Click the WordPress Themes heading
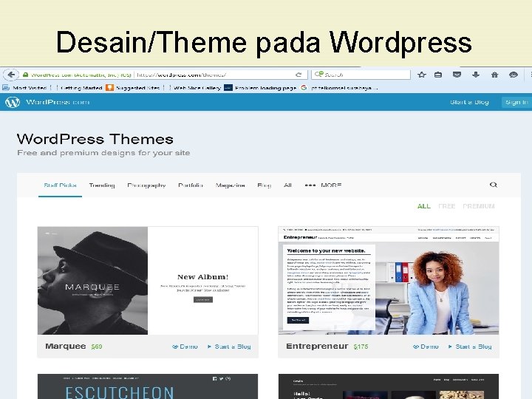 (x=95, y=139)
